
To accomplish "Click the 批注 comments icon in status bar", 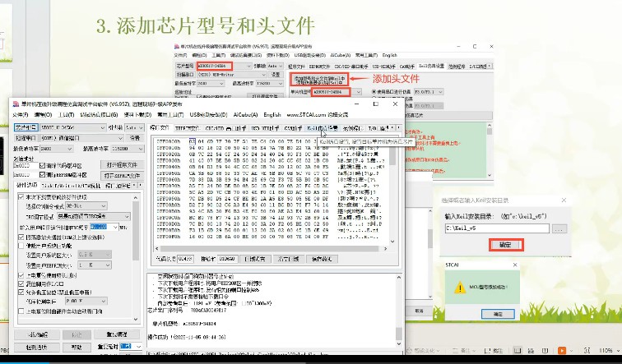I will tap(490, 351).
